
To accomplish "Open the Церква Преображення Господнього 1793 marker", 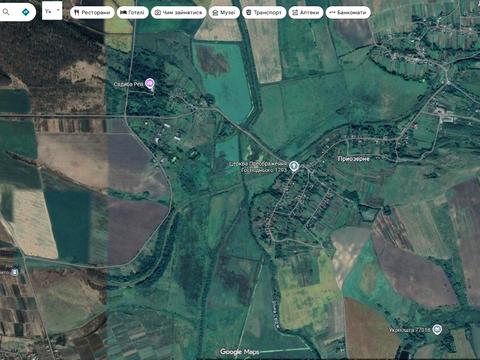I will (x=294, y=166).
